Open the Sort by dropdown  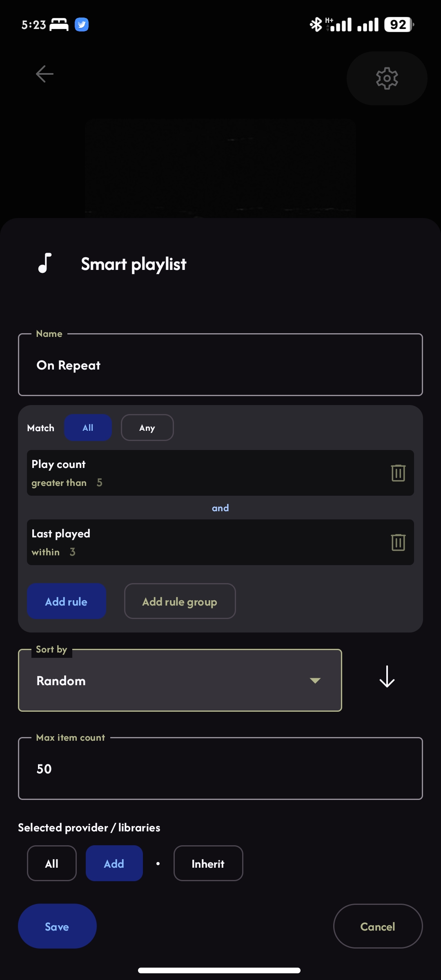point(180,680)
